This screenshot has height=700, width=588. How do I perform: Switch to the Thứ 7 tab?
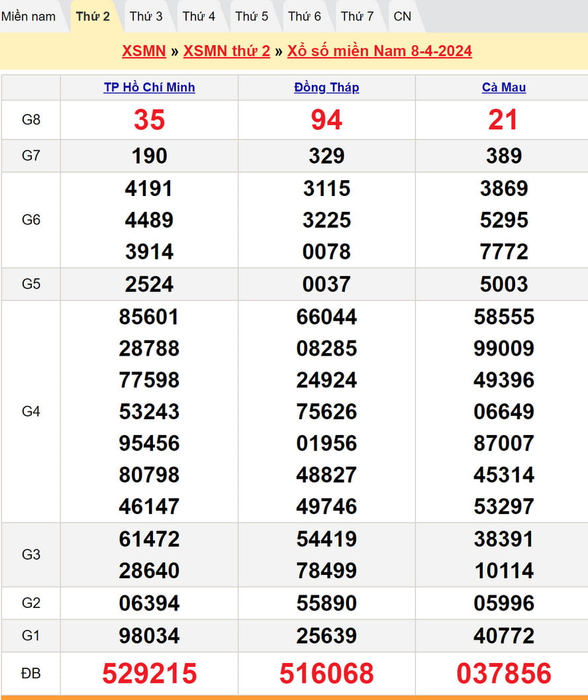(357, 17)
